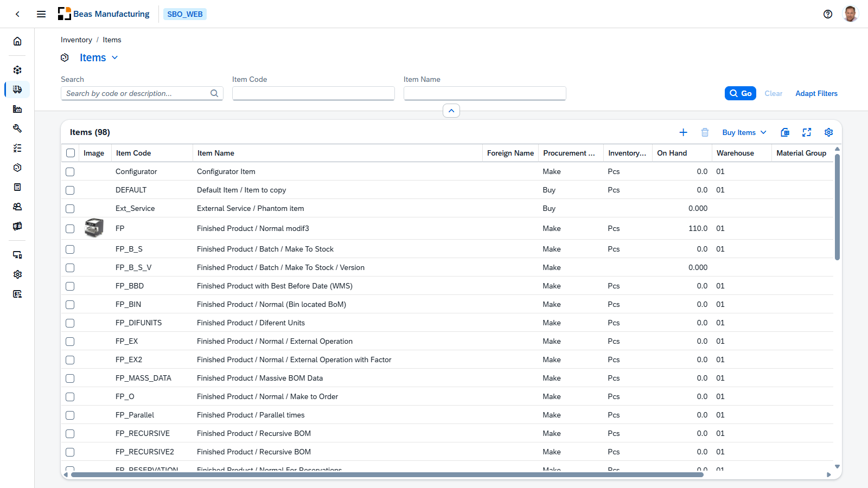Click the 'Default Item / Item to copy' name
Viewport: 868px width, 488px height.
(241, 190)
